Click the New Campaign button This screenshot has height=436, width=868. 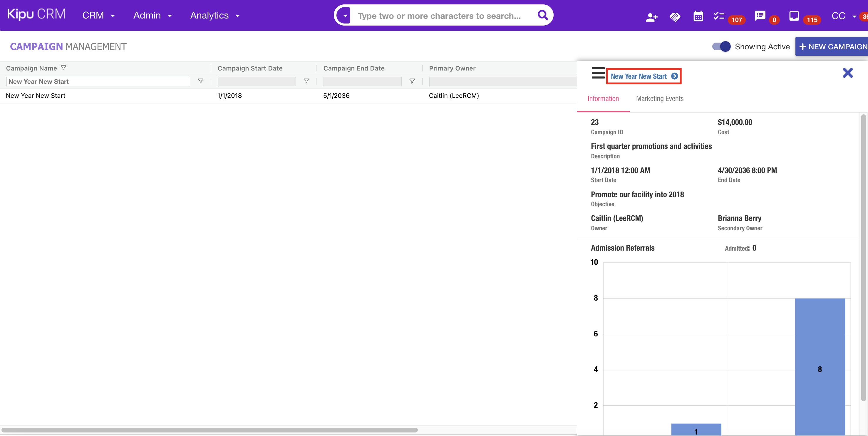[832, 46]
